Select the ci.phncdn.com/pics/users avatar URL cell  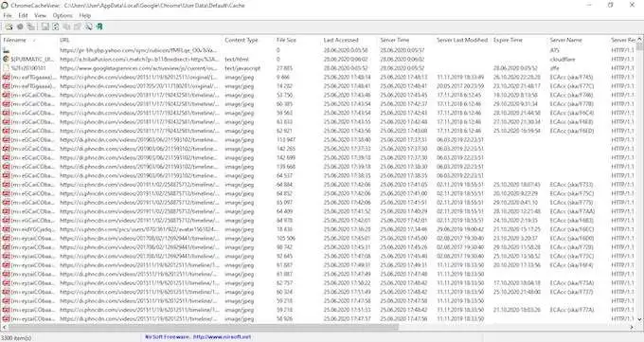point(138,229)
